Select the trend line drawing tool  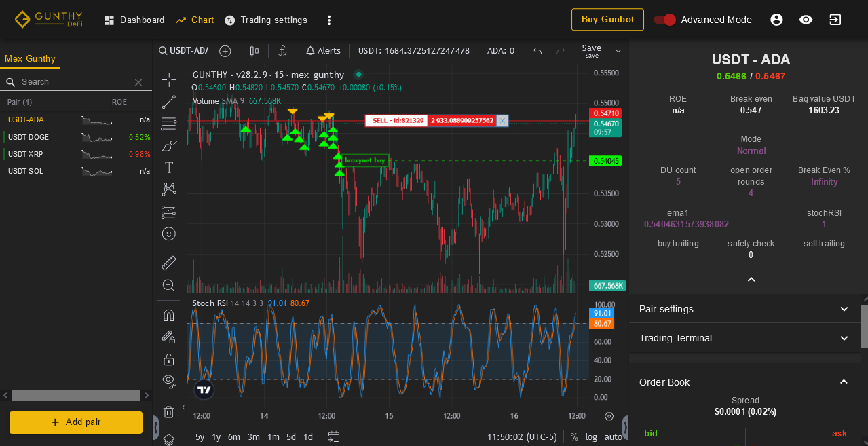click(x=169, y=102)
